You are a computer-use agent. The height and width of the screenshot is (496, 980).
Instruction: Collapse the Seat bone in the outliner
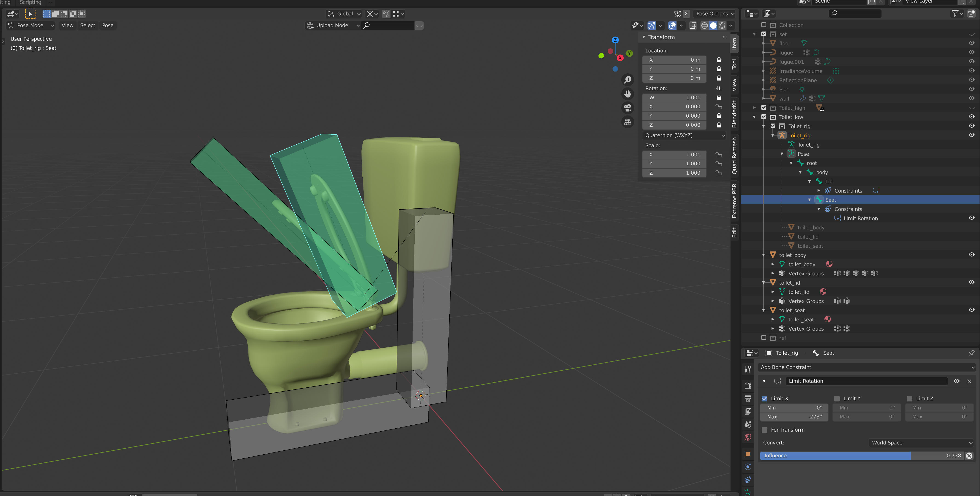click(x=809, y=199)
